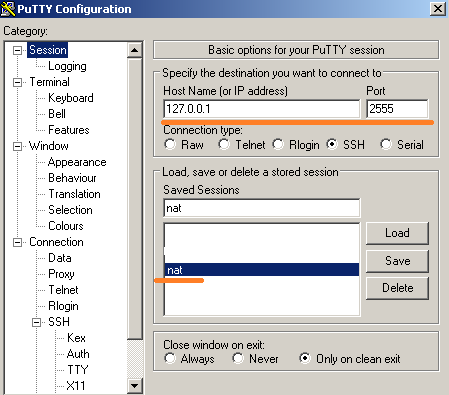
Task: Open the Window category
Action: click(49, 146)
